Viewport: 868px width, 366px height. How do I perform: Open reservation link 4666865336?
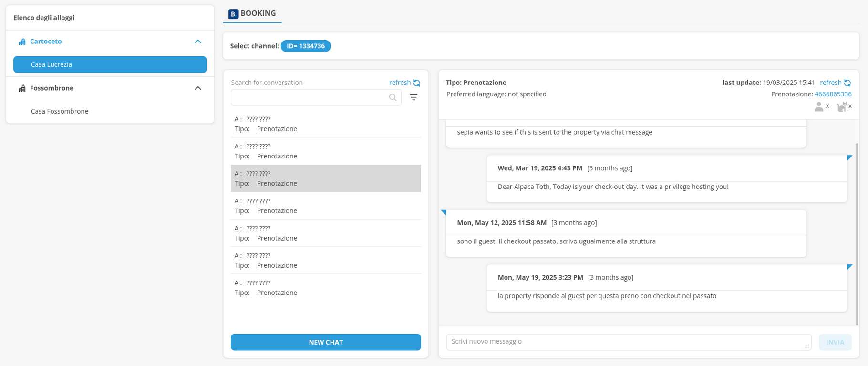point(833,94)
